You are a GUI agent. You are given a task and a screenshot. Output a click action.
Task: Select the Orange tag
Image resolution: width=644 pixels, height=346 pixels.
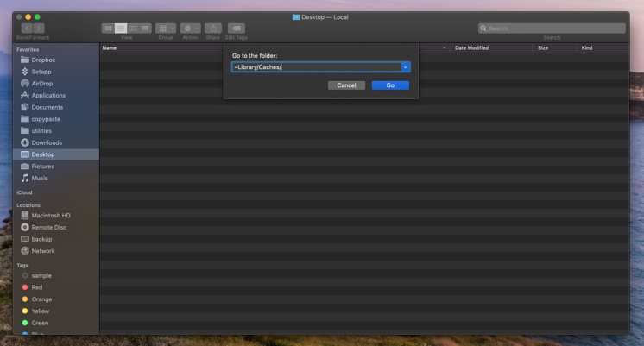coord(56,299)
